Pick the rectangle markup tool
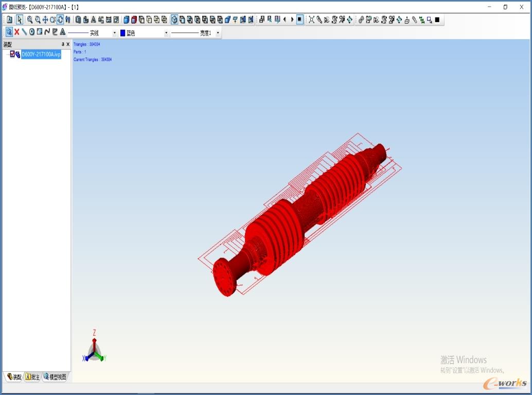 39,31
